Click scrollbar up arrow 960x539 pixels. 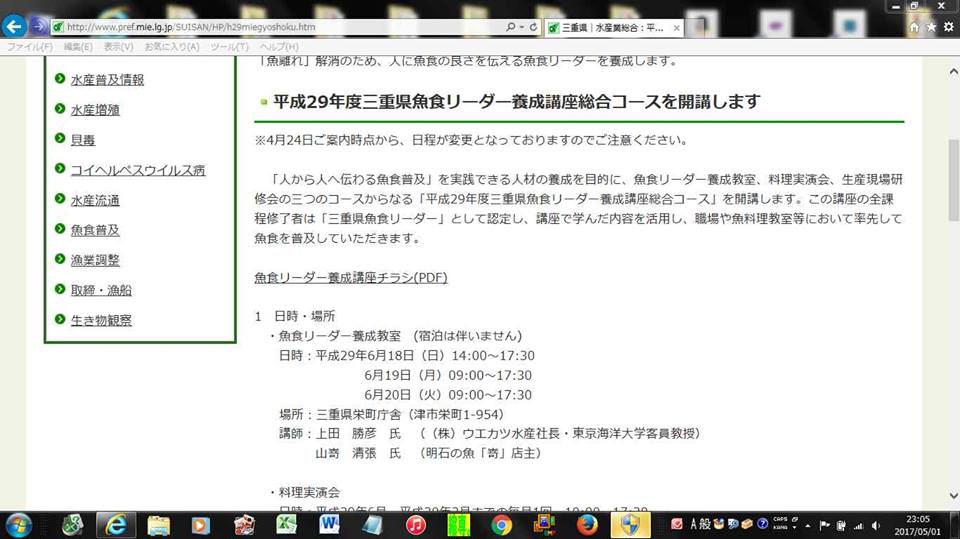[953, 72]
